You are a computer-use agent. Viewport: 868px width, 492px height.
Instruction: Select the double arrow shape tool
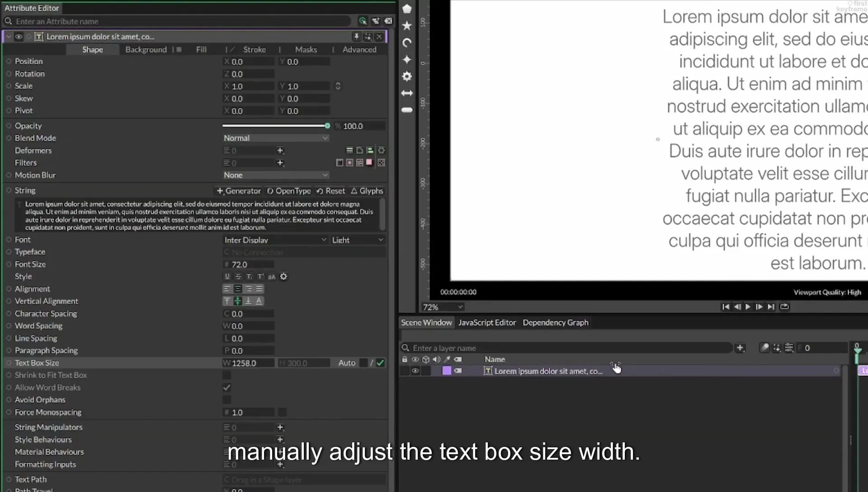pyautogui.click(x=407, y=93)
